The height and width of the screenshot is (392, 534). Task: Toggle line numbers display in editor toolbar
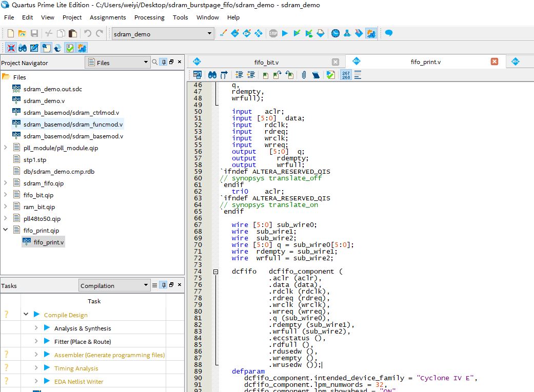tap(346, 75)
